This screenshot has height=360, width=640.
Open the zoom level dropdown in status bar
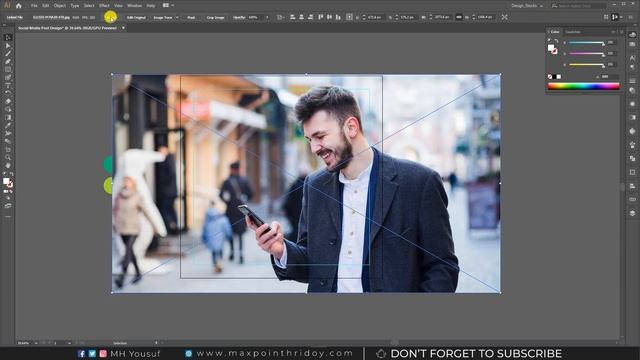point(36,343)
